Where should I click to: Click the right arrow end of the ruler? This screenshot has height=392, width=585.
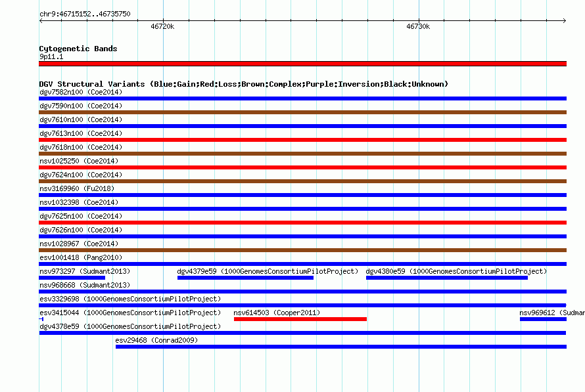point(565,20)
